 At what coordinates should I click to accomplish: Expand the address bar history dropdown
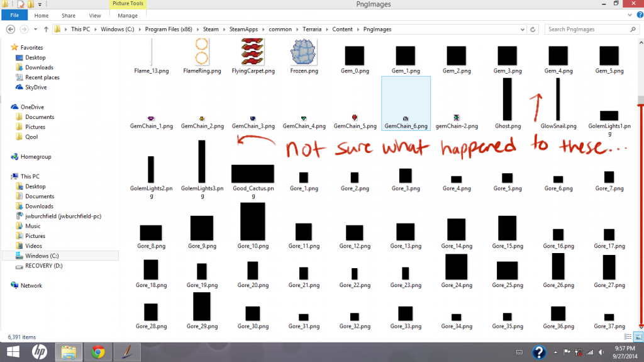[523, 29]
